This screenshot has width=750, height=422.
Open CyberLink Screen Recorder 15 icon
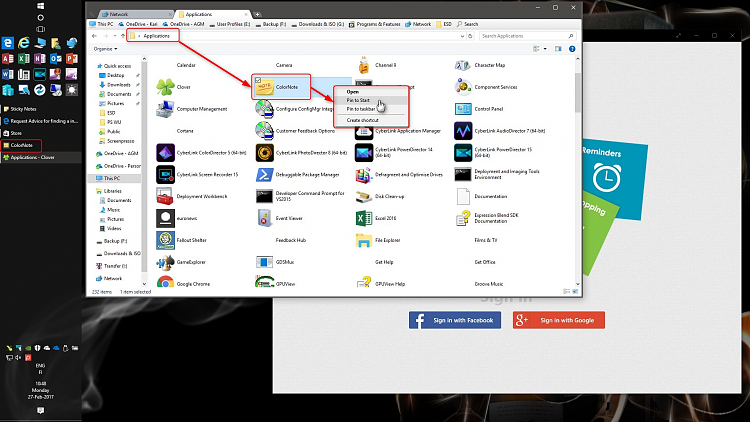165,175
